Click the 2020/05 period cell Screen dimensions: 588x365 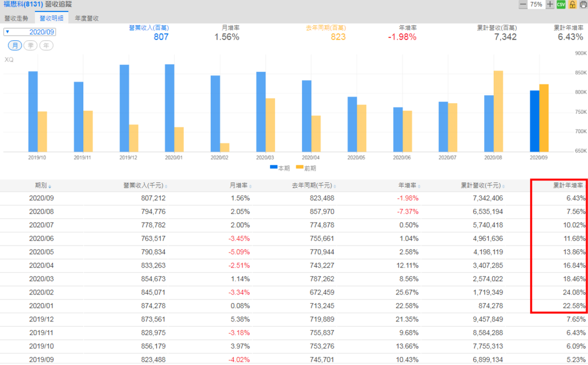coord(41,252)
